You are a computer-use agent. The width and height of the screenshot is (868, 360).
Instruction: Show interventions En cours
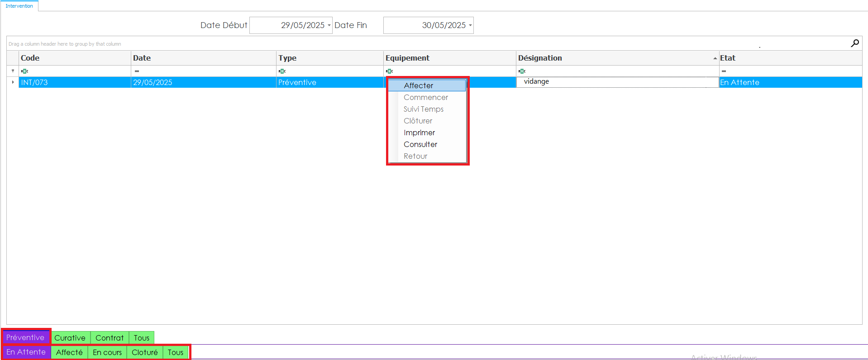[x=107, y=352]
